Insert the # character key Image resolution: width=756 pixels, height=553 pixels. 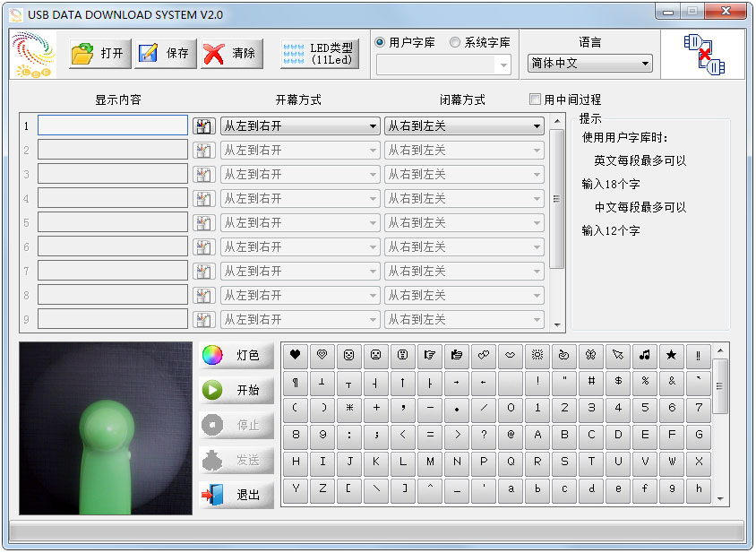591,382
